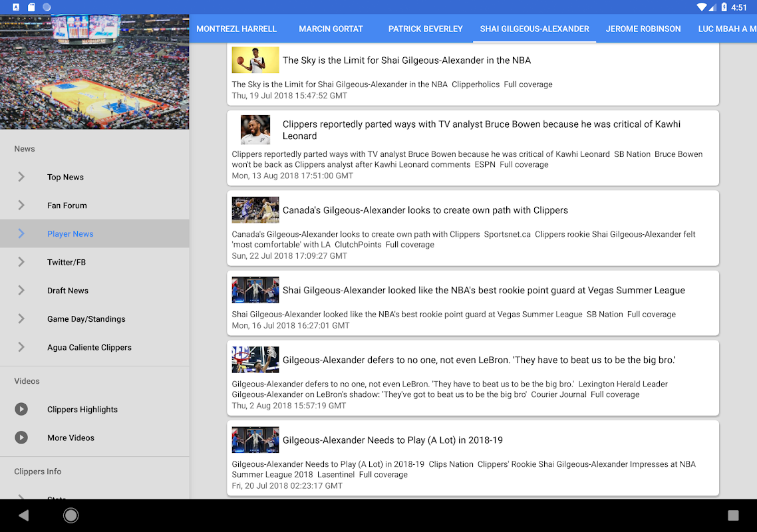Click the 'Videos' section heading
The height and width of the screenshot is (532, 757).
[x=27, y=381]
